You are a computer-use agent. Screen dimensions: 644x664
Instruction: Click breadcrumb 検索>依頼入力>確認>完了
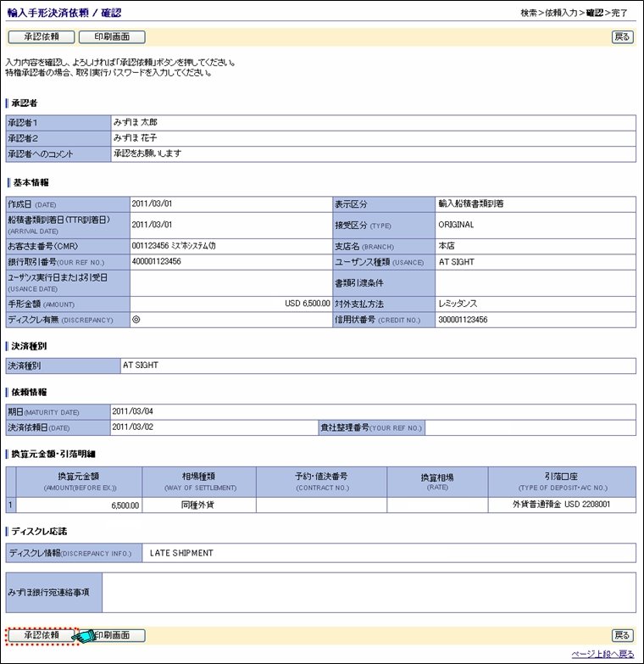(574, 13)
